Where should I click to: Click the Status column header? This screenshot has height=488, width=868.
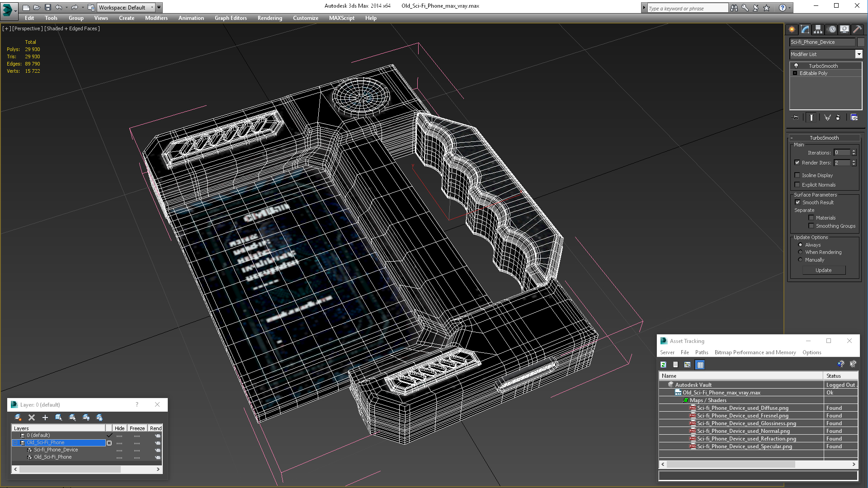(840, 376)
